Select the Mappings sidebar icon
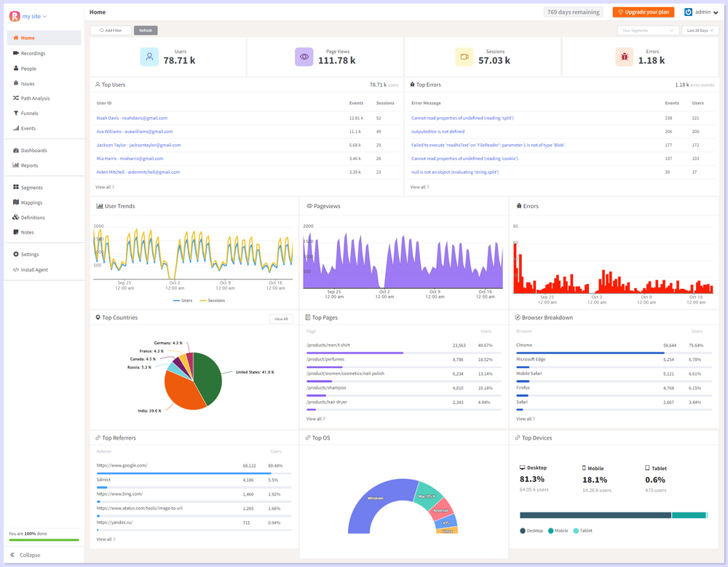The image size is (728, 567). pyautogui.click(x=16, y=202)
